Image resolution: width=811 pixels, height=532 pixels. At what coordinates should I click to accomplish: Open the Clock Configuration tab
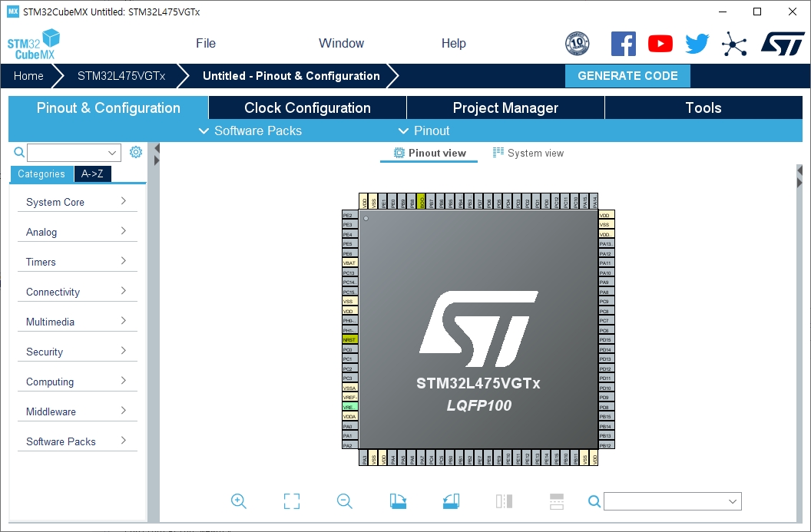[307, 107]
